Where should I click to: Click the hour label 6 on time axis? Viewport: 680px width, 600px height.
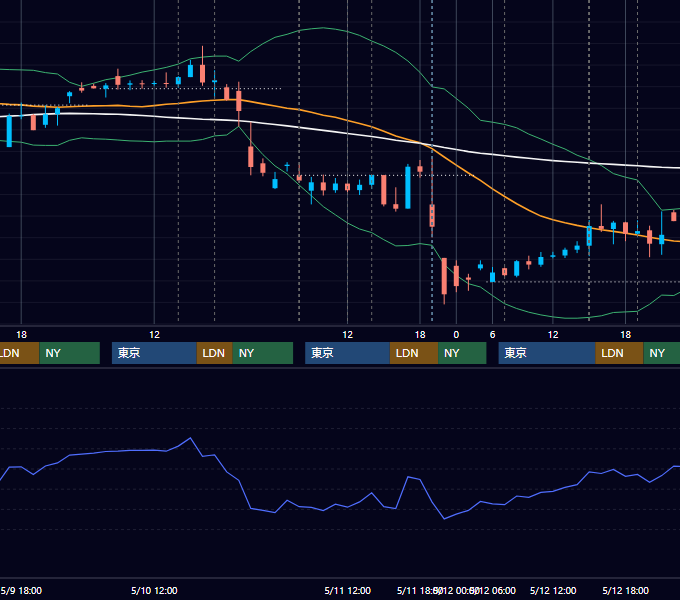pyautogui.click(x=492, y=335)
